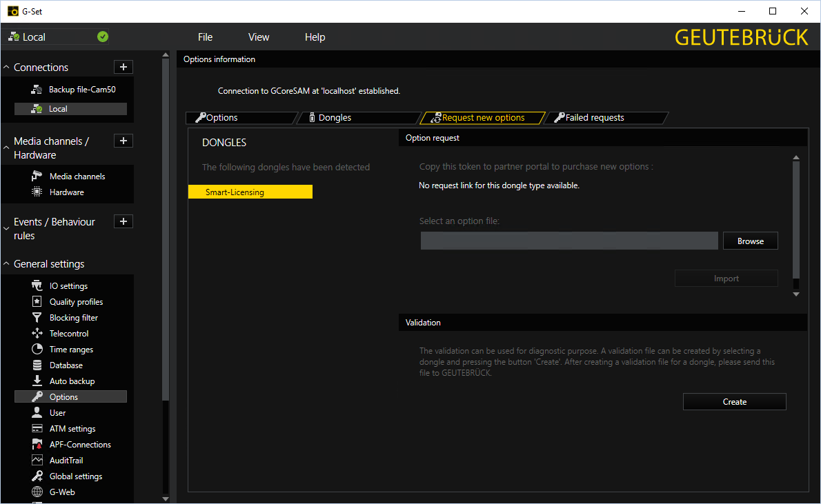The width and height of the screenshot is (821, 504).
Task: Click the option file path field
Action: (569, 241)
